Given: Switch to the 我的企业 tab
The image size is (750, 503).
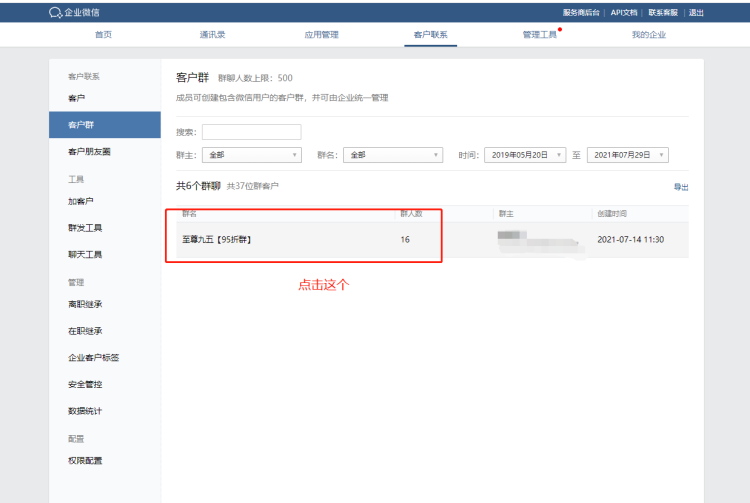Looking at the screenshot, I should point(648,35).
